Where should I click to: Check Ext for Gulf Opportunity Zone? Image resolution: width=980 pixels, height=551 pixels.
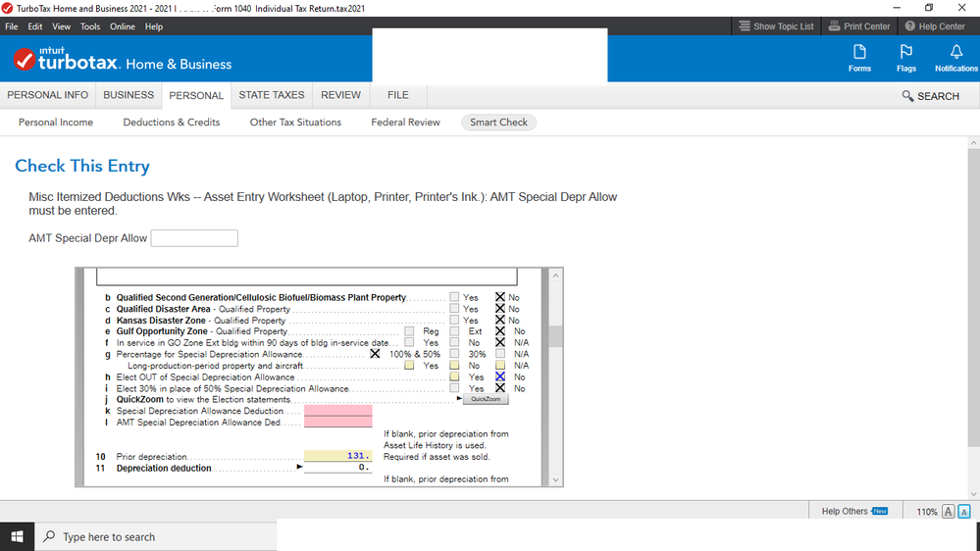click(x=454, y=331)
